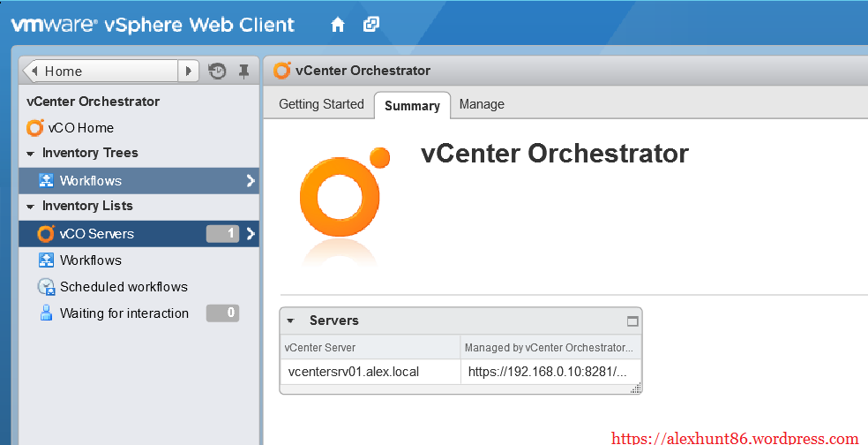Click the vCO Servers orange ring icon

pyautogui.click(x=46, y=234)
